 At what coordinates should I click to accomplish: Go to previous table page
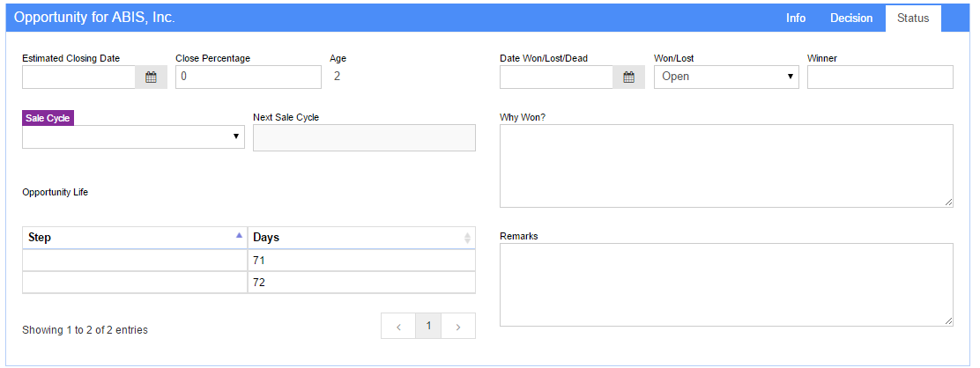397,326
